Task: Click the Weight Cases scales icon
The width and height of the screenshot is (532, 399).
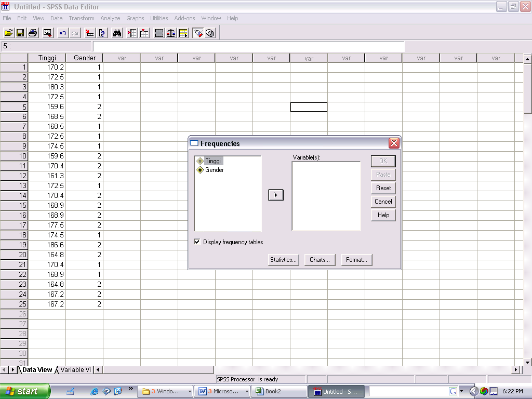Action: [x=171, y=33]
